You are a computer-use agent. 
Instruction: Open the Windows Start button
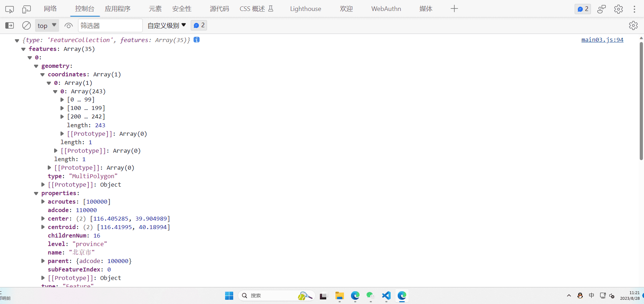[229, 296]
